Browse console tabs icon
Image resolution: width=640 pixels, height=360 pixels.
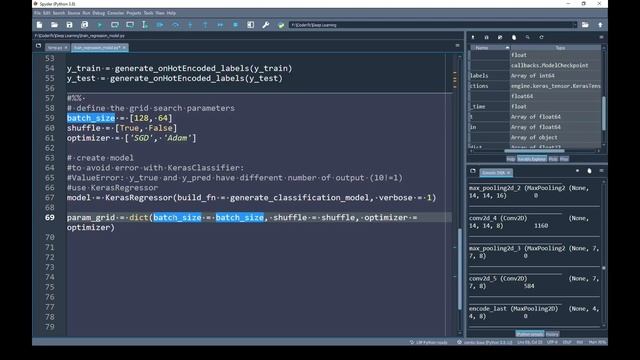[473, 171]
